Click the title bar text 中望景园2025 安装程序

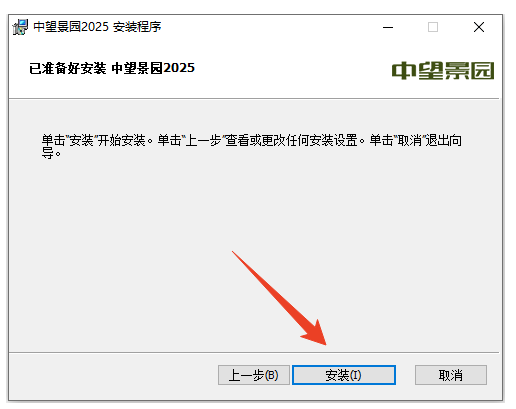[x=97, y=27]
